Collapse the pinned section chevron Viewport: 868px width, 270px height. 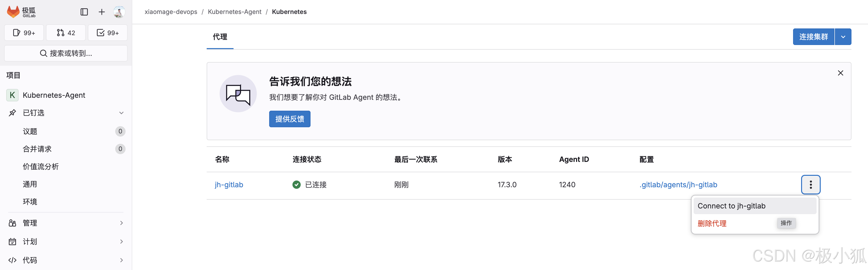pos(121,113)
